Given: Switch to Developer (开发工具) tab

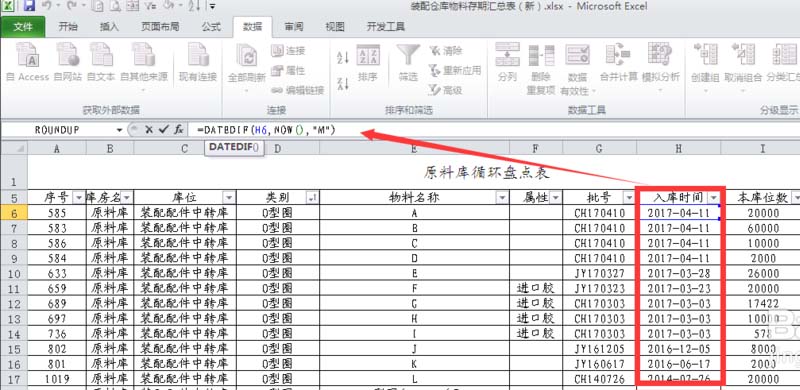Looking at the screenshot, I should [x=385, y=27].
